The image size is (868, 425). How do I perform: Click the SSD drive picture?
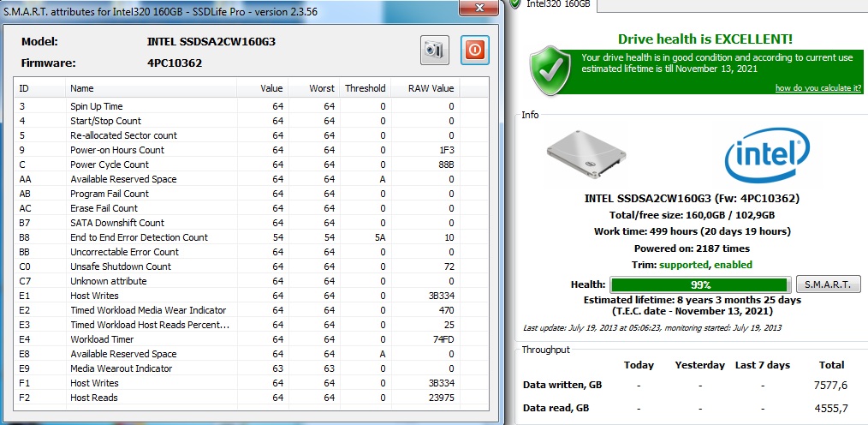pos(586,154)
